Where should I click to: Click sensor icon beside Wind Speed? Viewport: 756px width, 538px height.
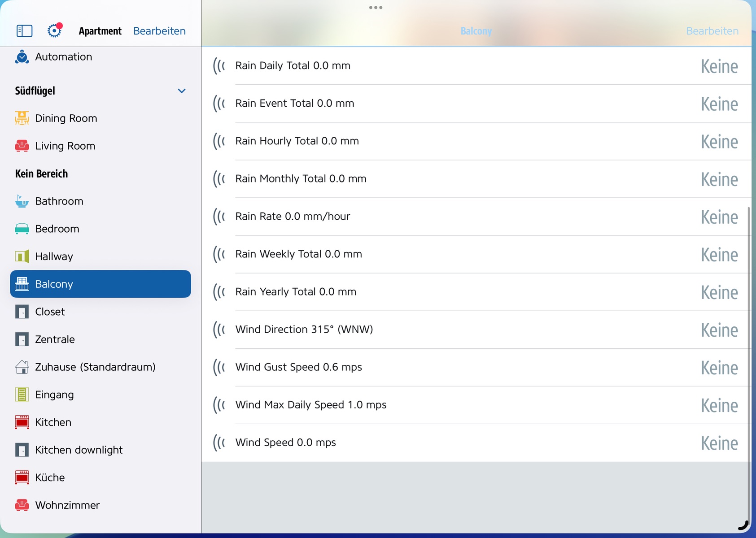(219, 443)
